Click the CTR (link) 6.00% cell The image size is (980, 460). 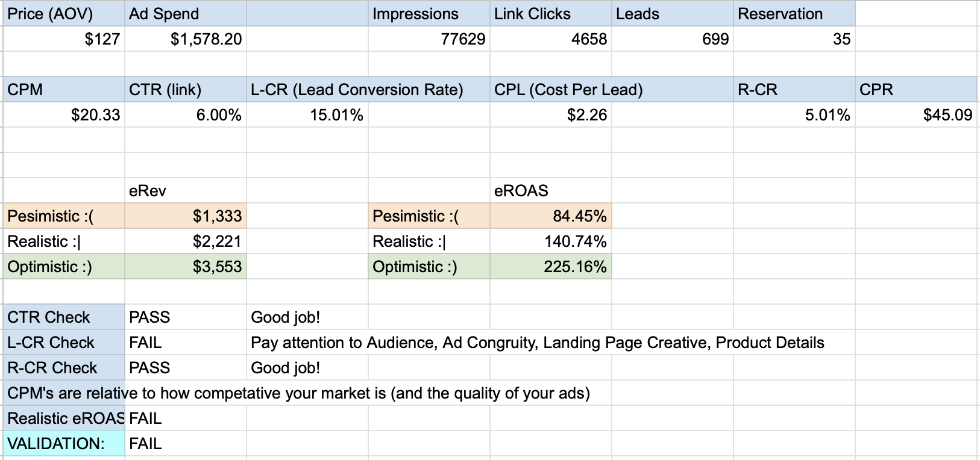click(x=186, y=115)
